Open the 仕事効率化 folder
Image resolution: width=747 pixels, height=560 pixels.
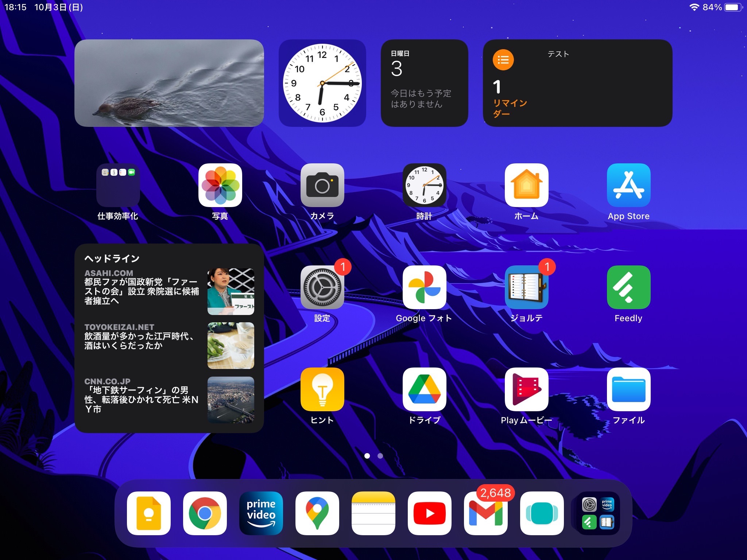pos(118,185)
